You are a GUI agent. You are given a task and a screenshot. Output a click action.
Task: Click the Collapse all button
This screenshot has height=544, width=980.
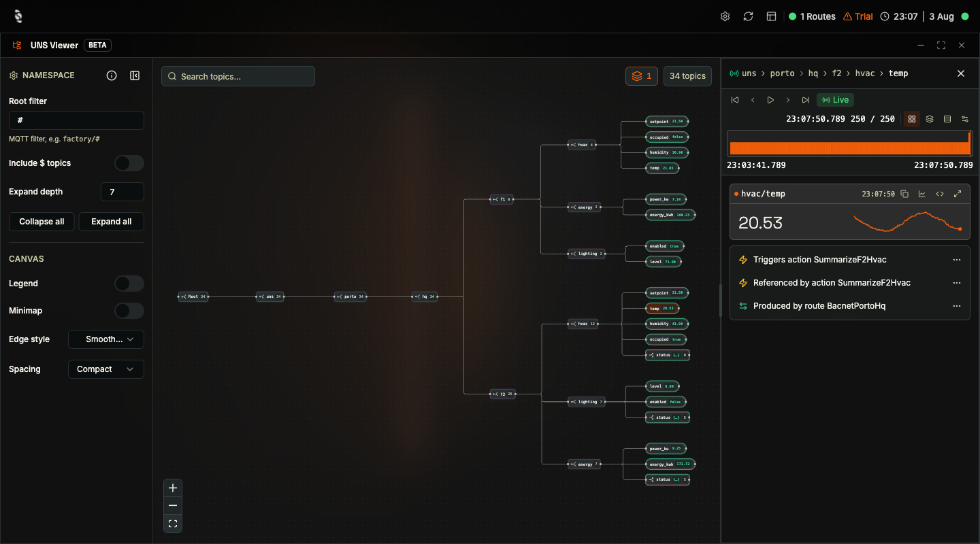[42, 222]
